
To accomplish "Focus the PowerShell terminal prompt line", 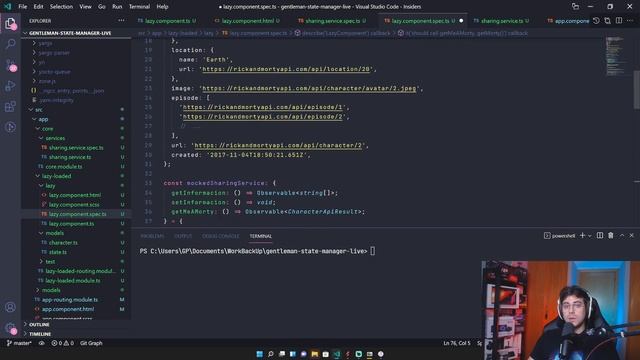I will (257, 251).
